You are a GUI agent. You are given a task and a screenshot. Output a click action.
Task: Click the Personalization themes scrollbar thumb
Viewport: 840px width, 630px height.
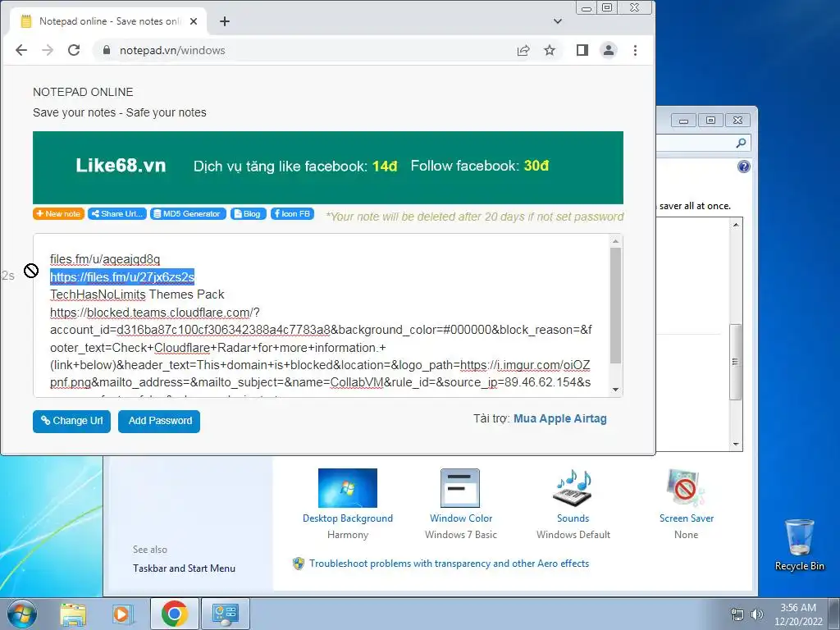click(736, 362)
